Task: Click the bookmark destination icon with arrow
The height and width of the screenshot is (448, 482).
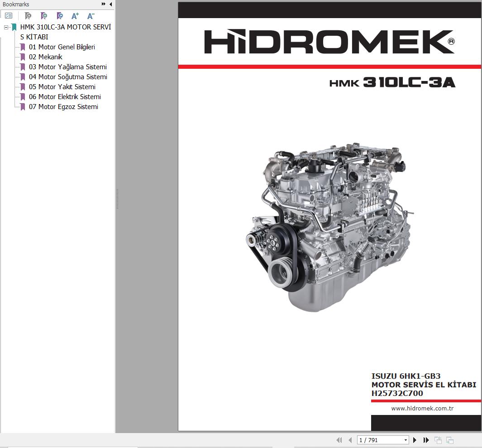Action: coord(60,16)
